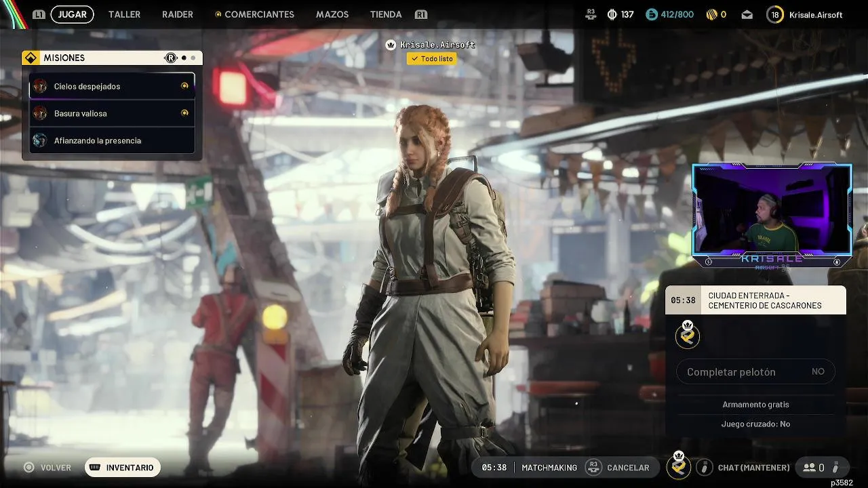Click the Cielos despejados mission portrait icon
868x488 pixels.
(40, 86)
